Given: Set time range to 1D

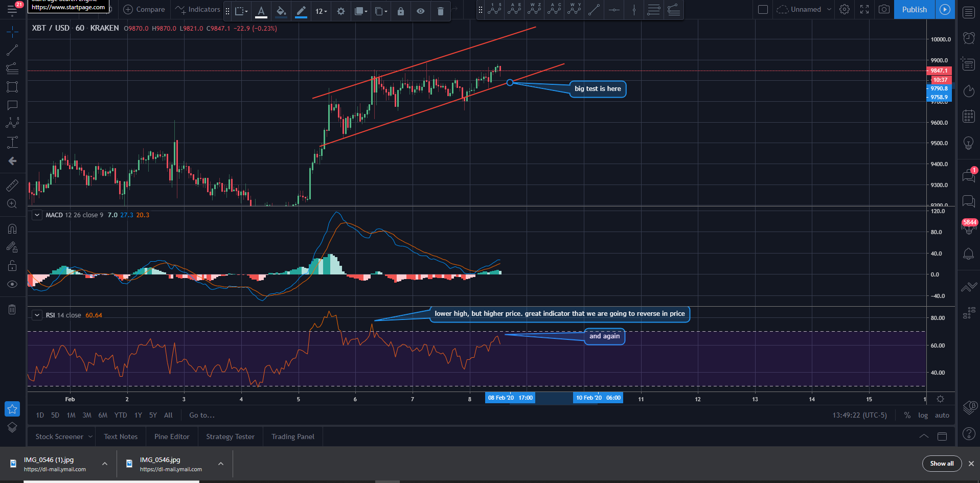Looking at the screenshot, I should click(40, 415).
